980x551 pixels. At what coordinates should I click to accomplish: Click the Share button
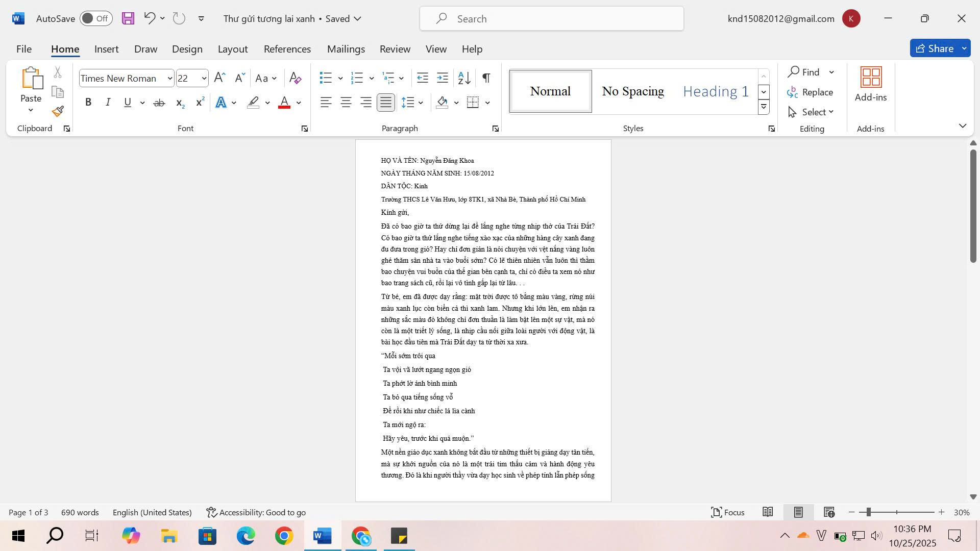click(935, 48)
